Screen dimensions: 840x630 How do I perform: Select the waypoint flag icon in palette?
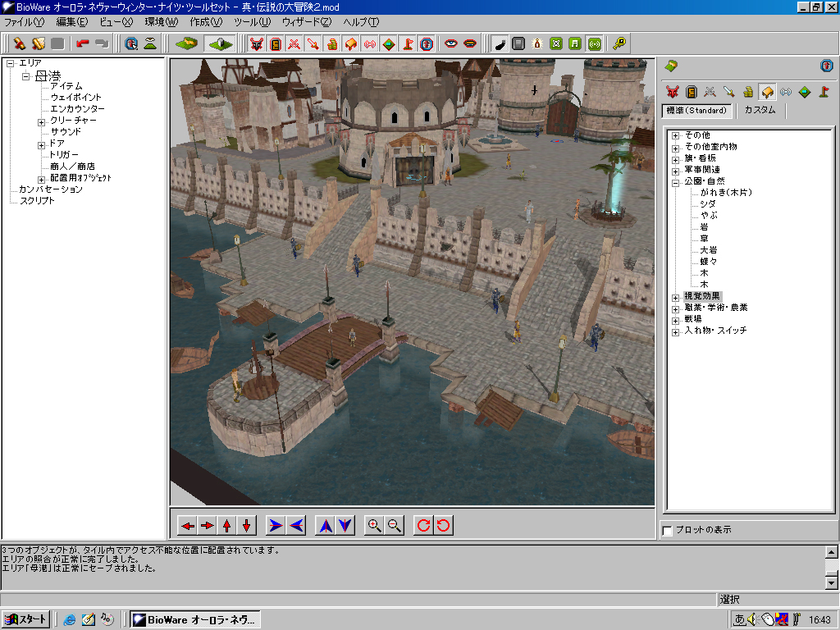click(x=823, y=92)
